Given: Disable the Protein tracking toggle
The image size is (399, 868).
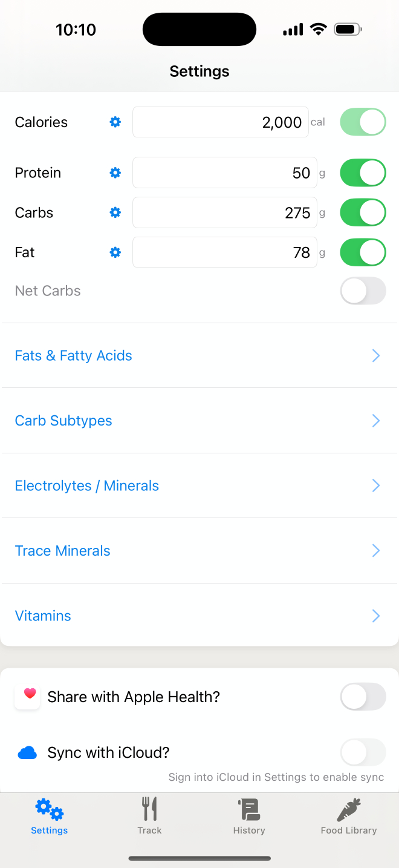Looking at the screenshot, I should [363, 173].
